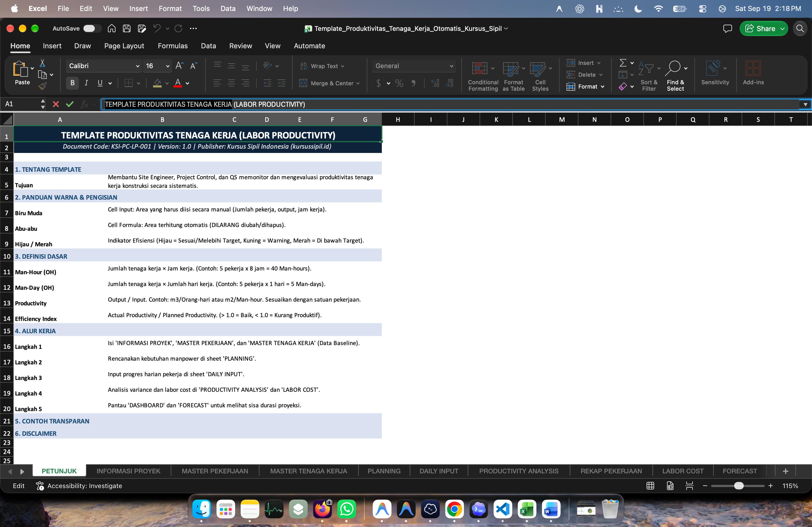Open the Data menu in menu bar
Image resolution: width=812 pixels, height=527 pixels.
227,9
